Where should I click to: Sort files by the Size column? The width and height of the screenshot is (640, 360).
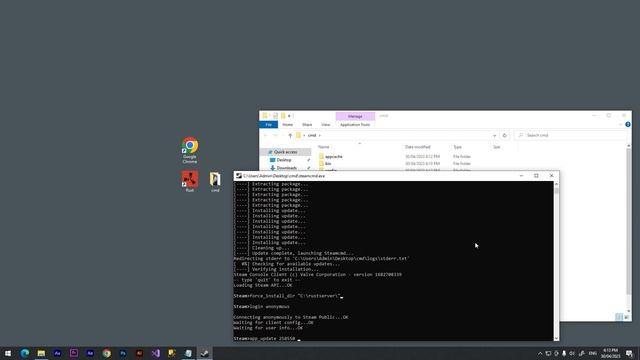[497, 147]
